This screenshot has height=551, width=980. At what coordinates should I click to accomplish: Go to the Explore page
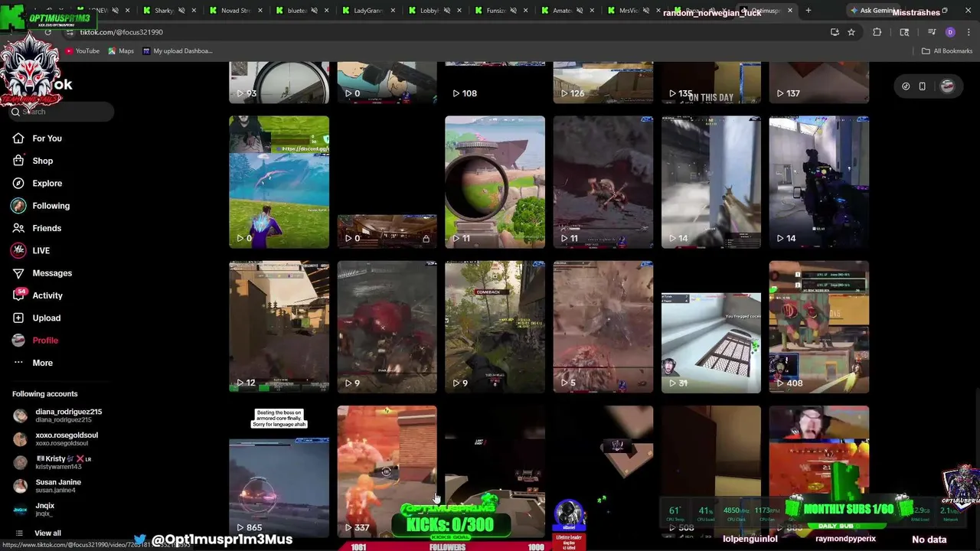[47, 183]
